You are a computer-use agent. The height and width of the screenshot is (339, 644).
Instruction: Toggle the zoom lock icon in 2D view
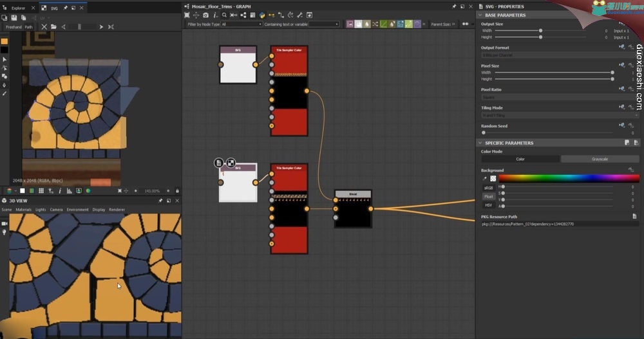[x=178, y=191]
